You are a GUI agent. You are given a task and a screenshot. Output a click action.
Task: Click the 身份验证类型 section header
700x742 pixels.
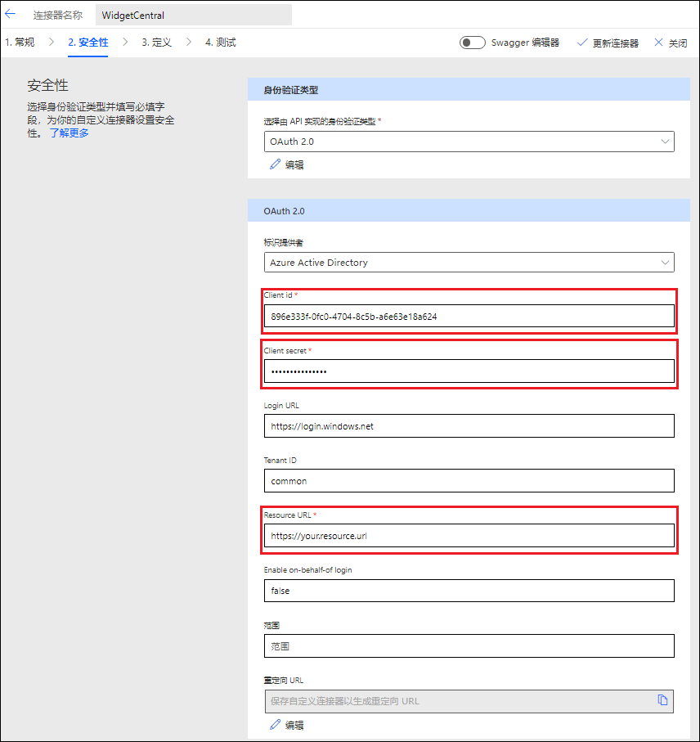(x=469, y=89)
